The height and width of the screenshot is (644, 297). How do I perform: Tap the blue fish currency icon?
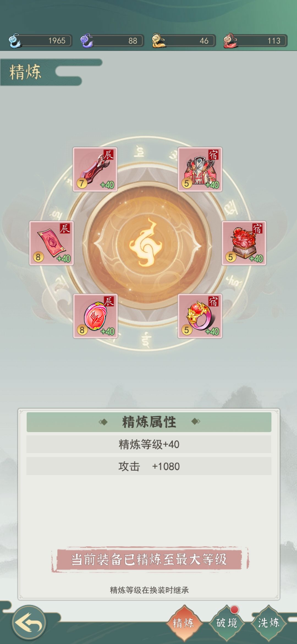(14, 41)
